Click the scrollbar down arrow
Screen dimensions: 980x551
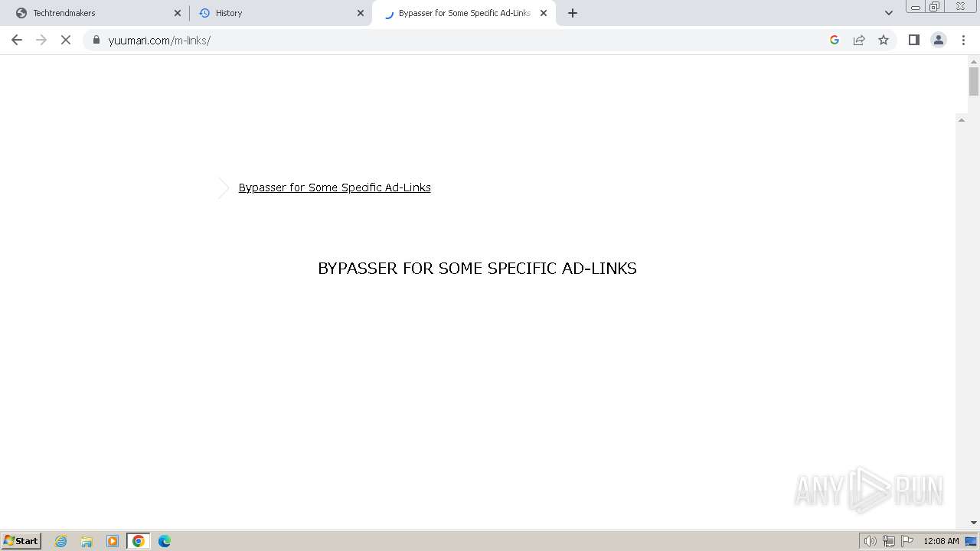coord(974,523)
